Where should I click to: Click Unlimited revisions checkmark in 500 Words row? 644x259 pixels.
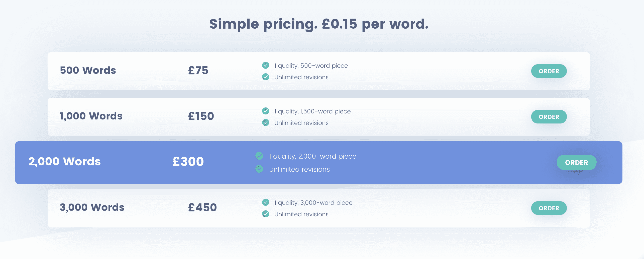[x=266, y=77]
